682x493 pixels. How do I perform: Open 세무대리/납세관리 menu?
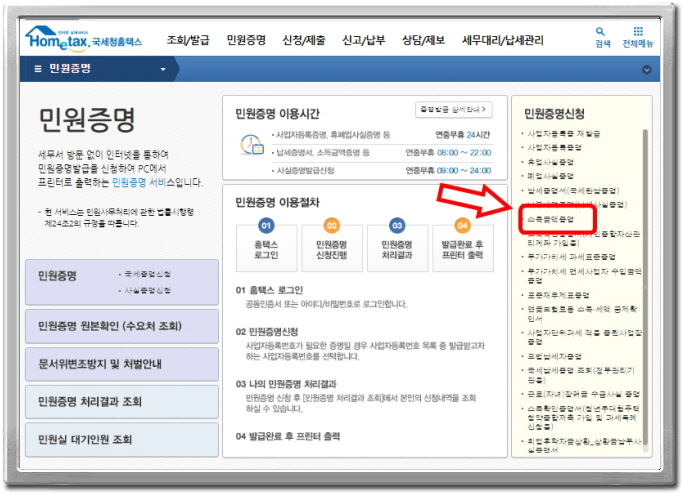(x=503, y=40)
